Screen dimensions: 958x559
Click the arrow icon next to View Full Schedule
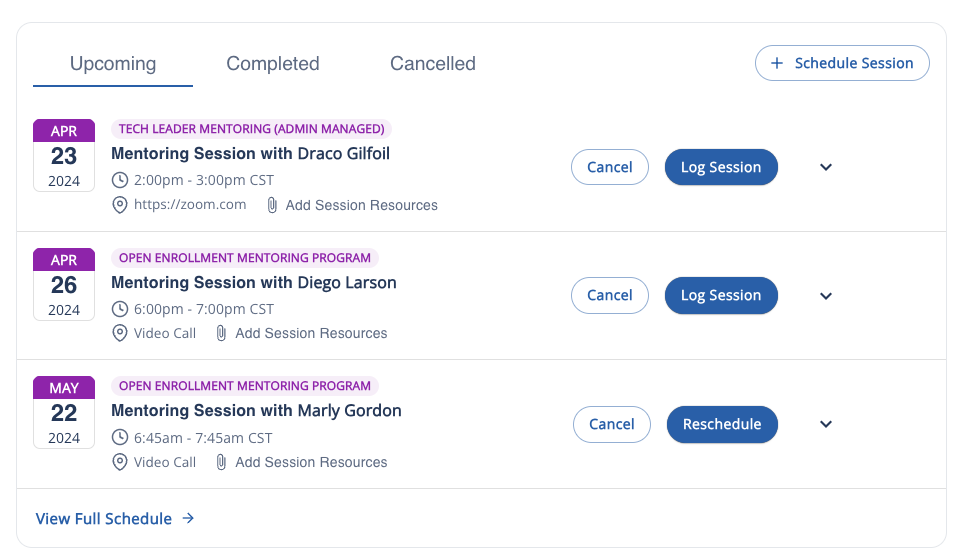coord(188,519)
